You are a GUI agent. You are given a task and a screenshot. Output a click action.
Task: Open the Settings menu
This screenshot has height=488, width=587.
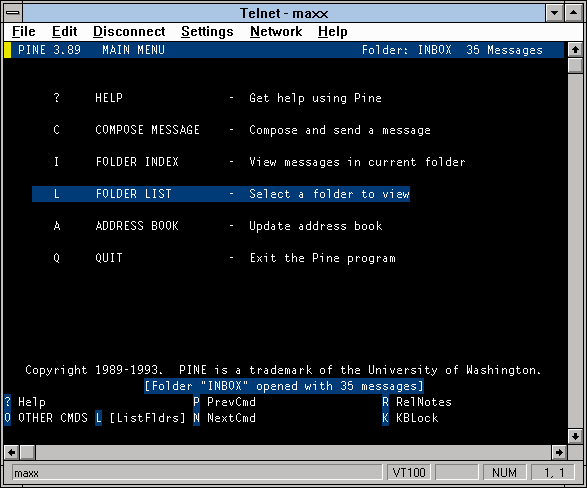207,31
